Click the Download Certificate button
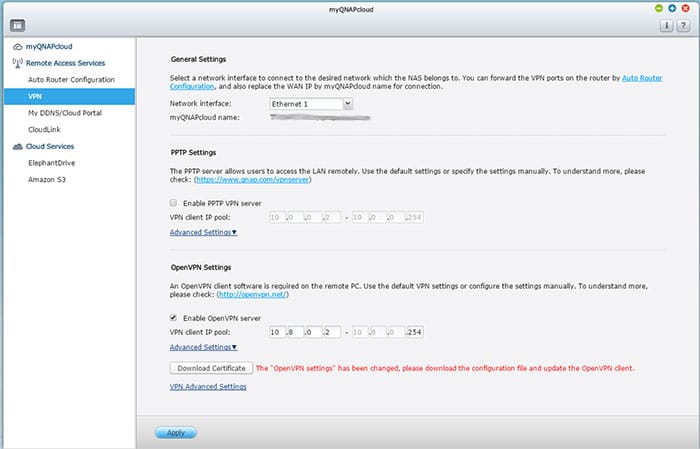This screenshot has height=449, width=700. pyautogui.click(x=211, y=368)
